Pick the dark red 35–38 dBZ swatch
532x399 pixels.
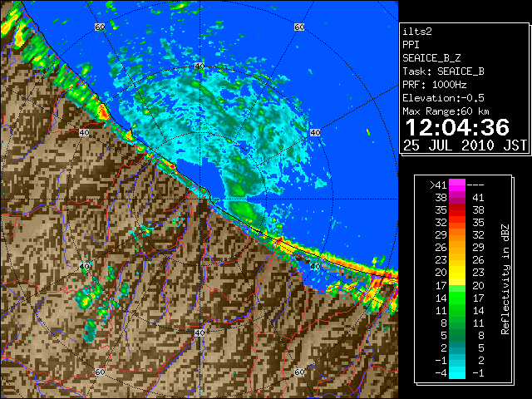point(456,209)
